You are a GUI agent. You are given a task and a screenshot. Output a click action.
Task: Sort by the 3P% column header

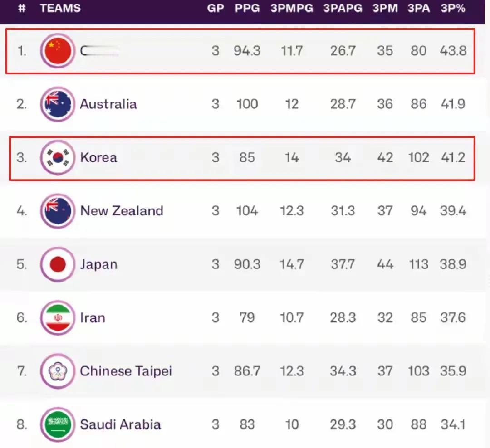(453, 8)
